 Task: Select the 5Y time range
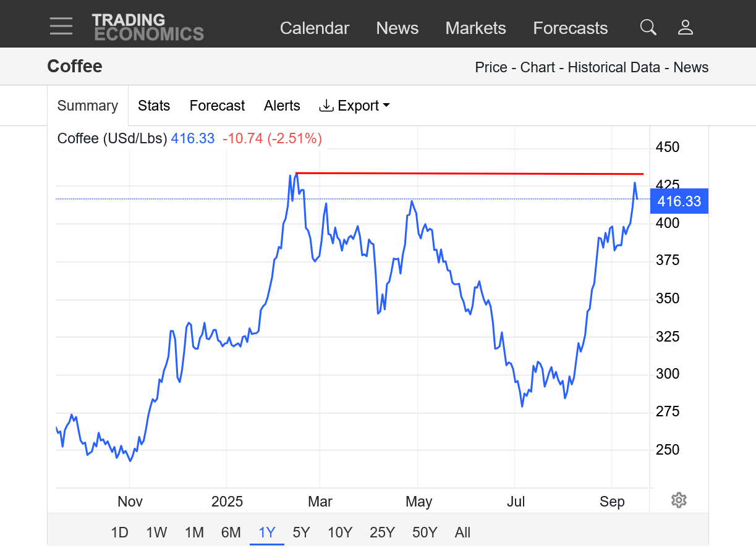click(301, 532)
